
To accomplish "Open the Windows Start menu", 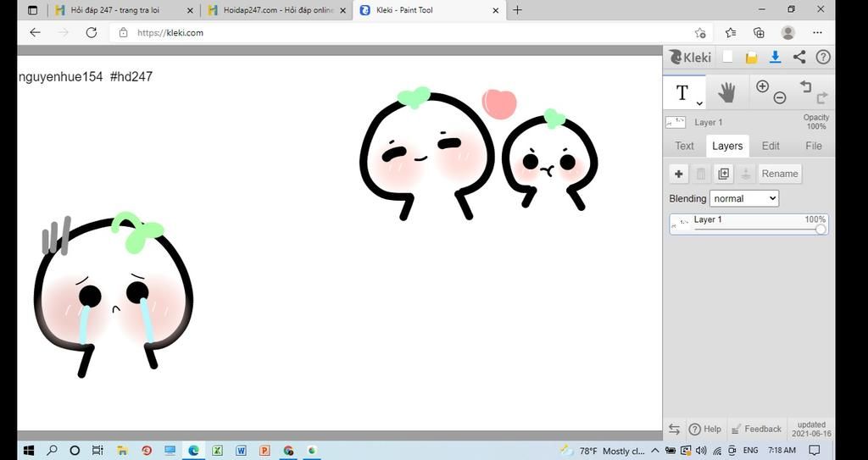I will click(x=28, y=450).
